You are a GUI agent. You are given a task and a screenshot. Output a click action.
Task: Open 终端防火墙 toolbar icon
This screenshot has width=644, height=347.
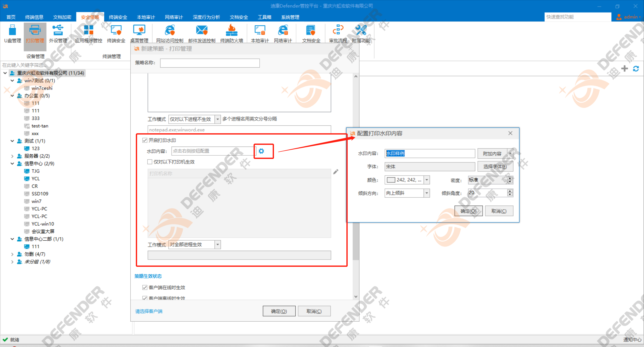pyautogui.click(x=232, y=34)
